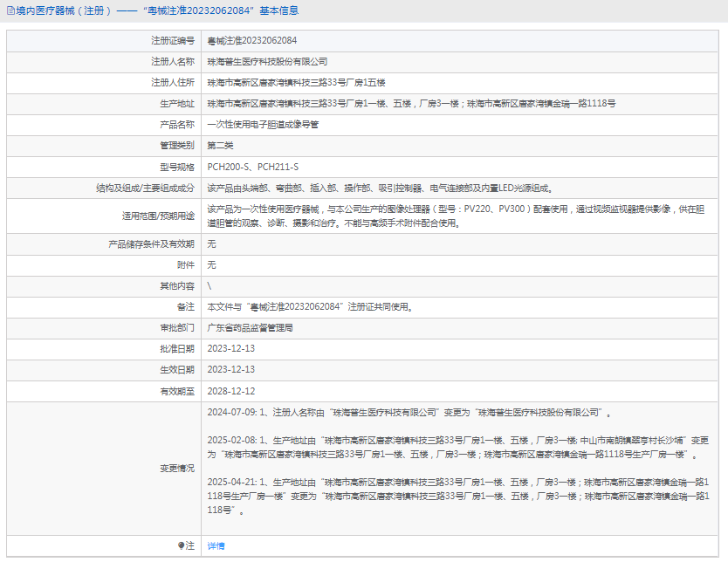Click 生效日期 value 2023-12-13
The height and width of the screenshot is (562, 728).
(x=231, y=370)
